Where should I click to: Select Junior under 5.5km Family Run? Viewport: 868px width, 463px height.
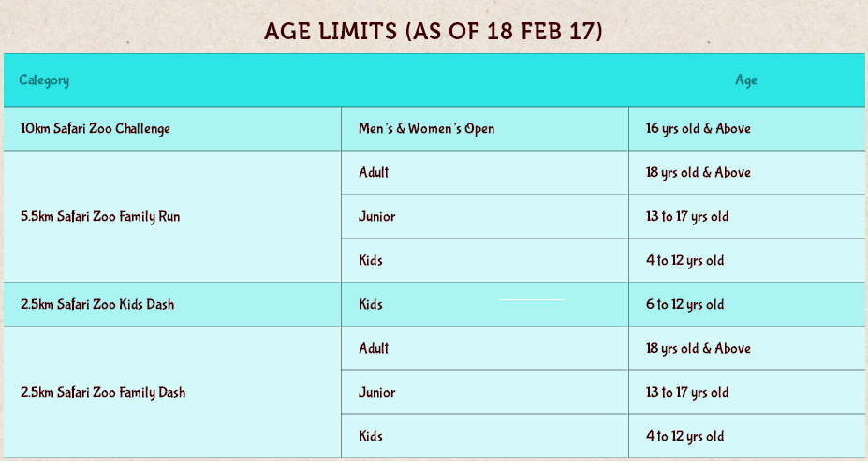[x=484, y=216]
